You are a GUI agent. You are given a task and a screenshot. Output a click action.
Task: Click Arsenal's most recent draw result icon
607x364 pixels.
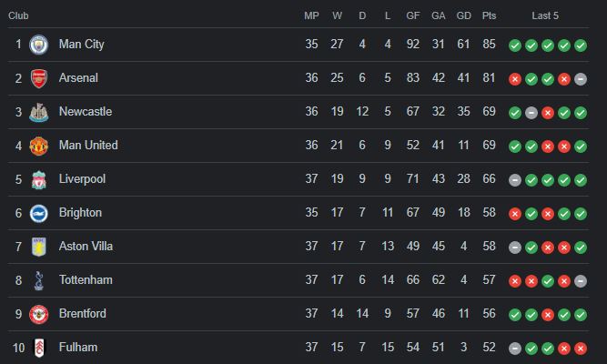coord(581,79)
